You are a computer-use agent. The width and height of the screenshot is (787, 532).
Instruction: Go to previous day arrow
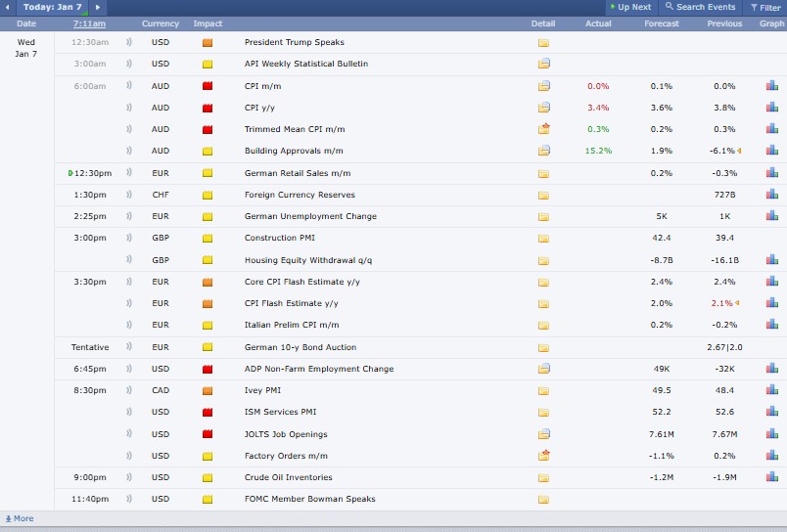click(9, 7)
